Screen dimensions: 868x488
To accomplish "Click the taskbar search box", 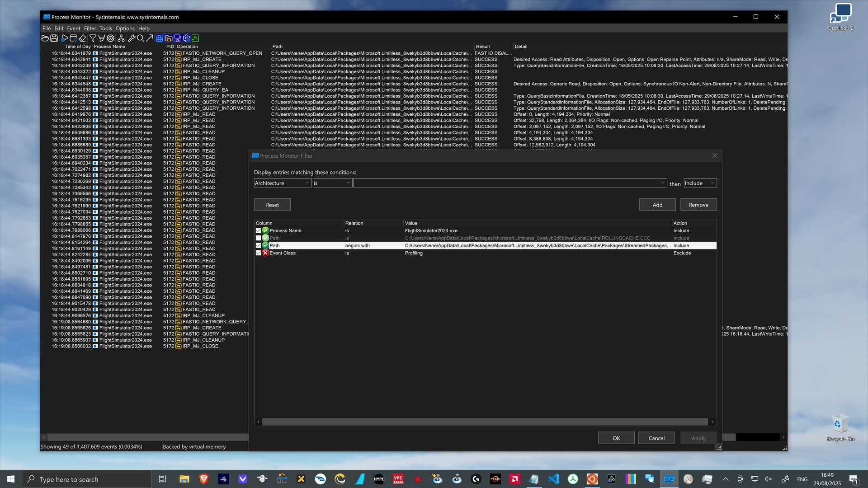I will [87, 479].
